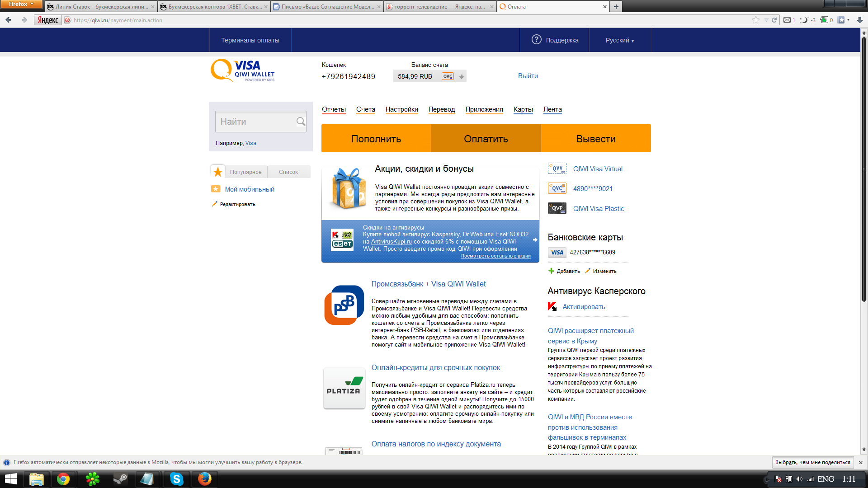Select the Популярное tab
This screenshot has width=868, height=488.
245,172
